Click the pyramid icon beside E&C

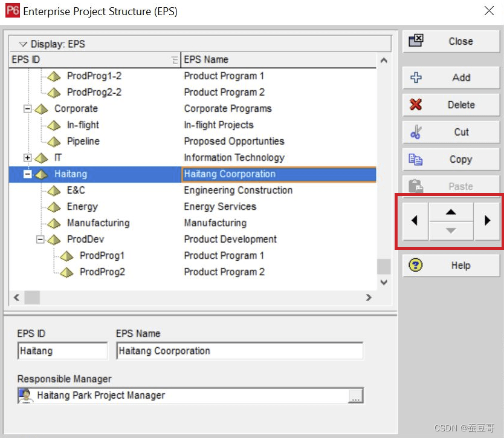pyautogui.click(x=54, y=191)
